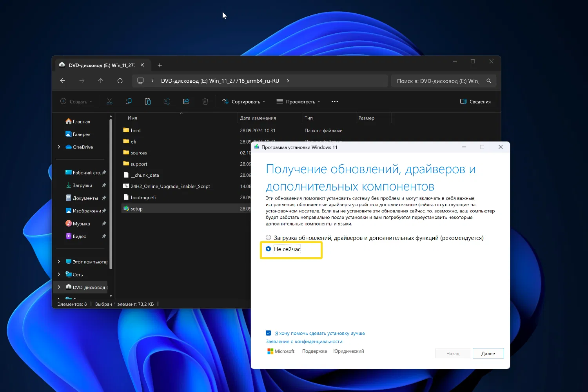Image resolution: width=588 pixels, height=392 pixels.
Task: Go up one folder level
Action: (x=101, y=81)
